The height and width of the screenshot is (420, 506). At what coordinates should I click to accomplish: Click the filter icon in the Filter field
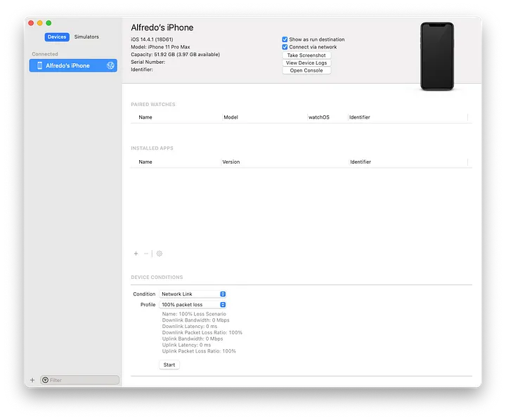(46, 380)
